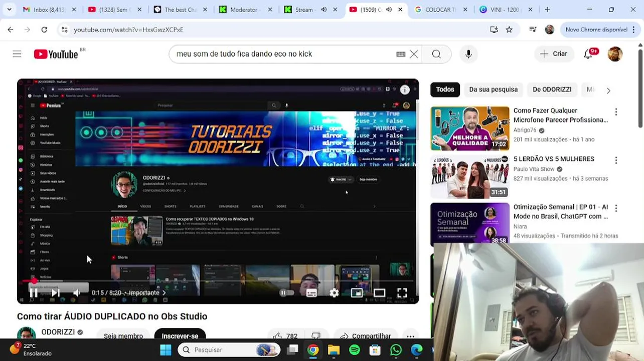Open a new Chrome tab with plus

coord(547,10)
